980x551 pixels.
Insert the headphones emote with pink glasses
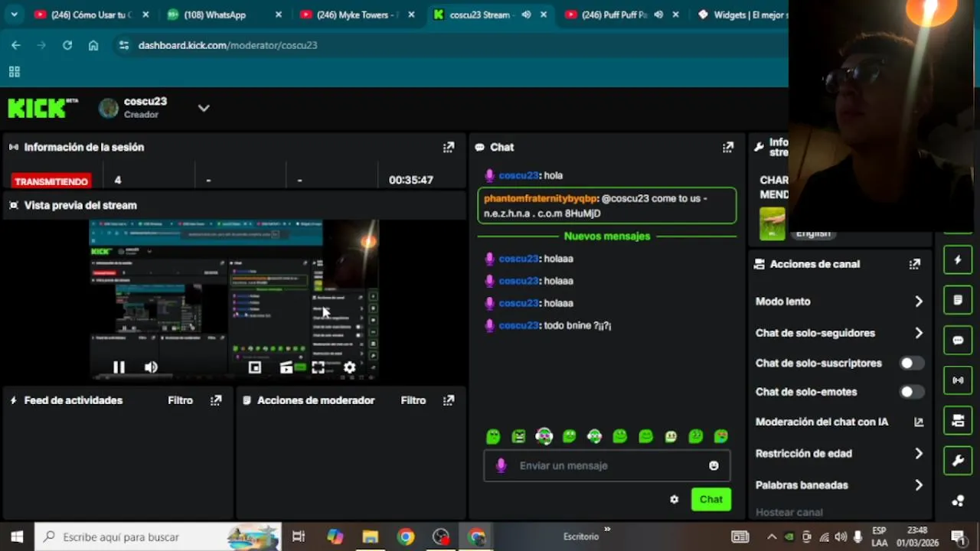[x=544, y=436]
